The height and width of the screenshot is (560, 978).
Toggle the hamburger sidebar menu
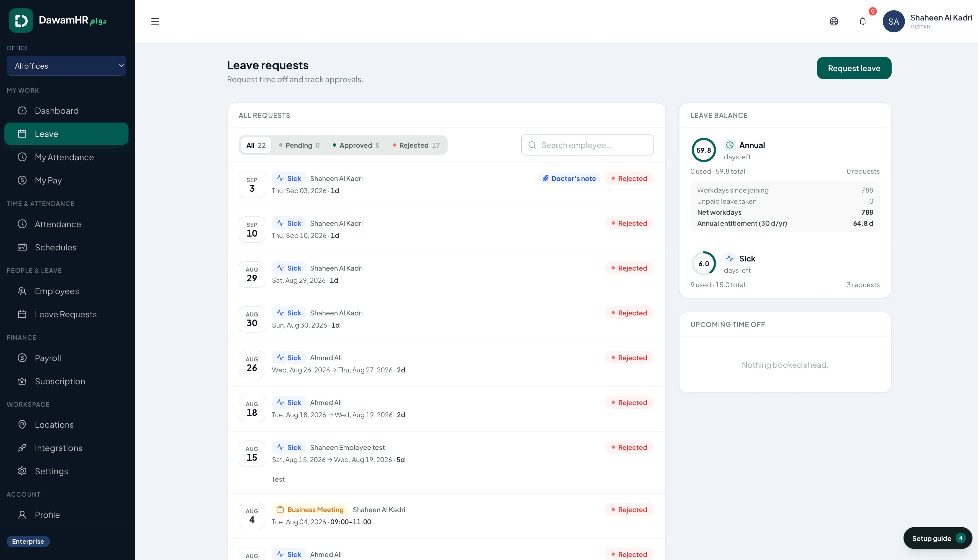[155, 21]
